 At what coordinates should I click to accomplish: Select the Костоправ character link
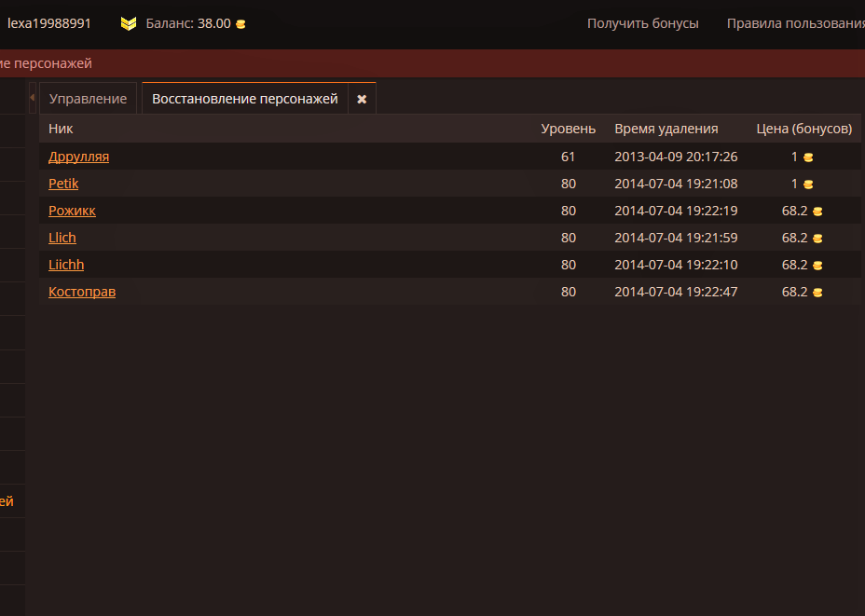[82, 292]
